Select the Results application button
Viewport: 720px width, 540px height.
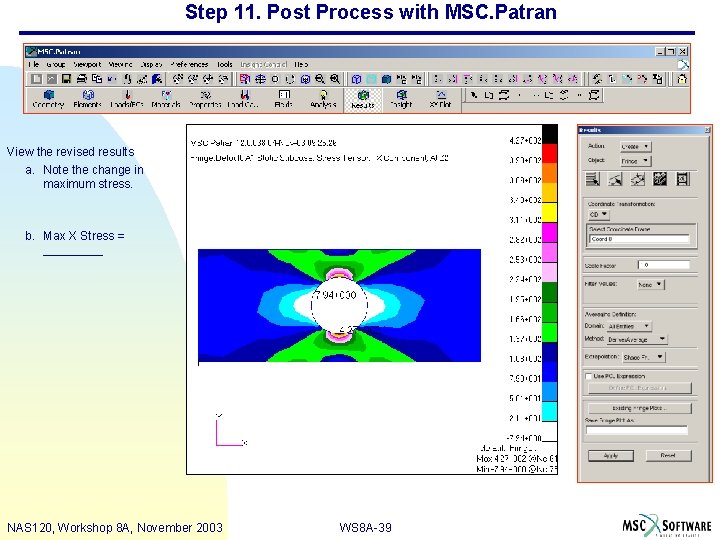click(363, 100)
